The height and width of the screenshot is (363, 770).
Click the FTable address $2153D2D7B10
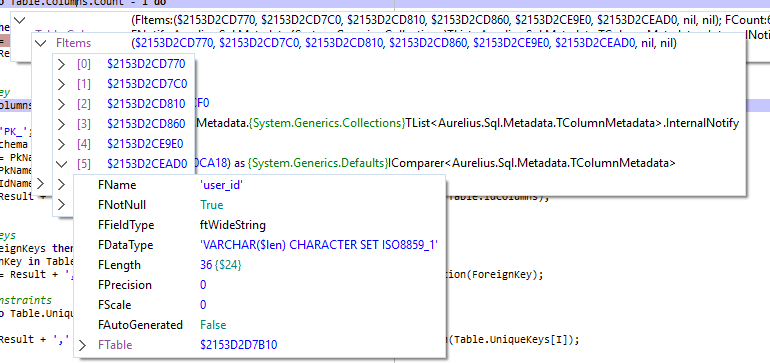pyautogui.click(x=239, y=345)
